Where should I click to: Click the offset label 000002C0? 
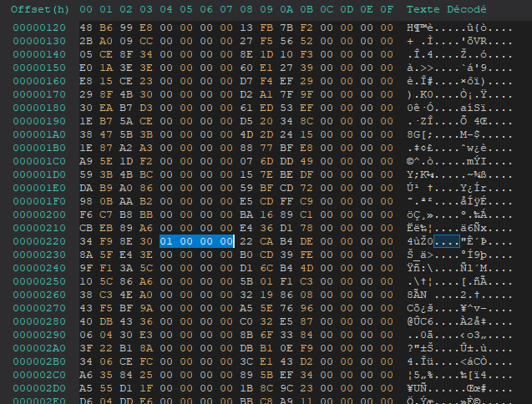[x=39, y=375]
